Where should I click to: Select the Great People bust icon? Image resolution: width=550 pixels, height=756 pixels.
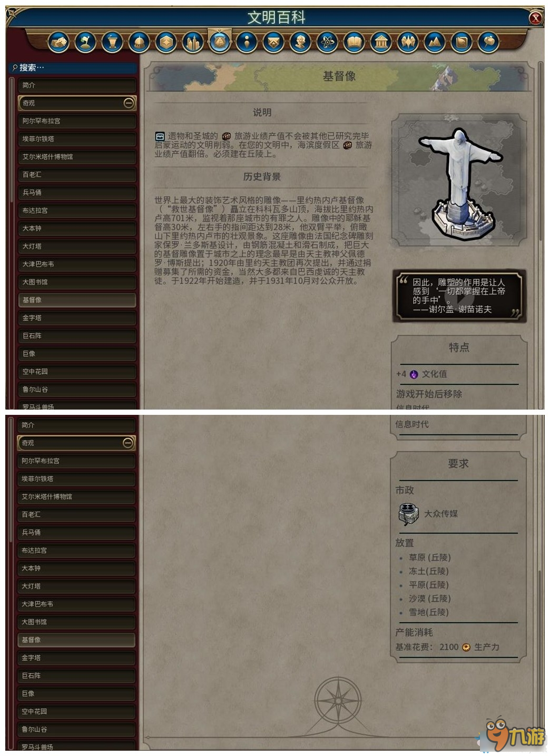(300, 42)
